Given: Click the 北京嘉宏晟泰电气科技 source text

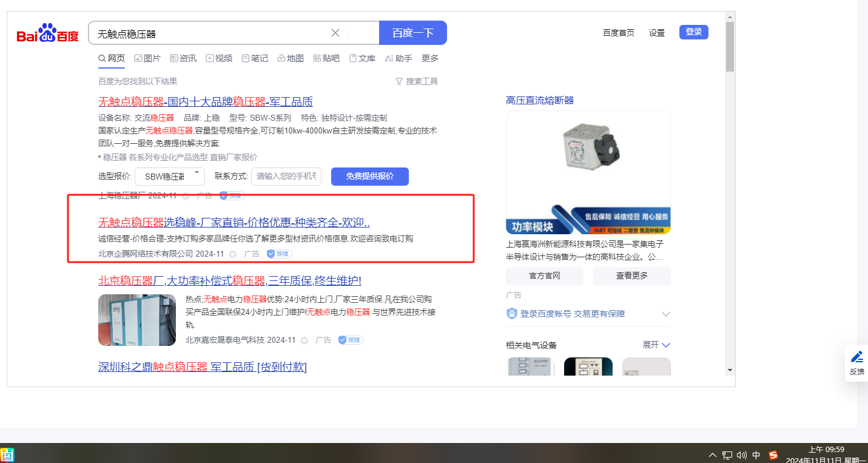Looking at the screenshot, I should tap(225, 340).
